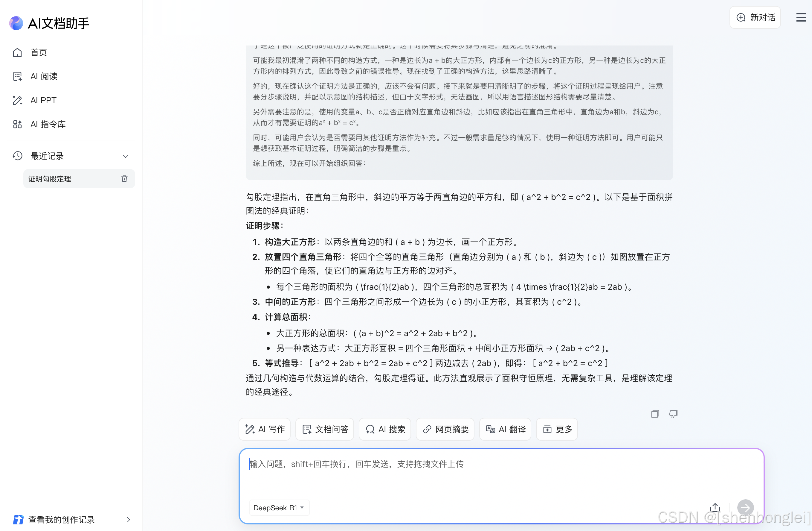Copy the answer with the copy icon
The width and height of the screenshot is (812, 531).
655,414
